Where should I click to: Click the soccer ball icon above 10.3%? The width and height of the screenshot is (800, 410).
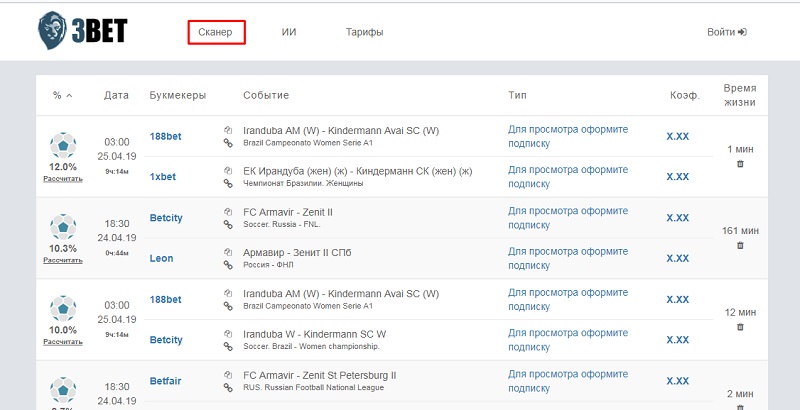pyautogui.click(x=62, y=227)
